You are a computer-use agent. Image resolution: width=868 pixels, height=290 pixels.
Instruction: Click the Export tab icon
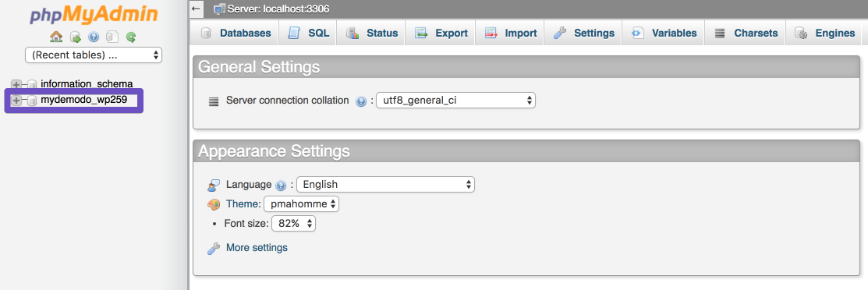coord(421,34)
